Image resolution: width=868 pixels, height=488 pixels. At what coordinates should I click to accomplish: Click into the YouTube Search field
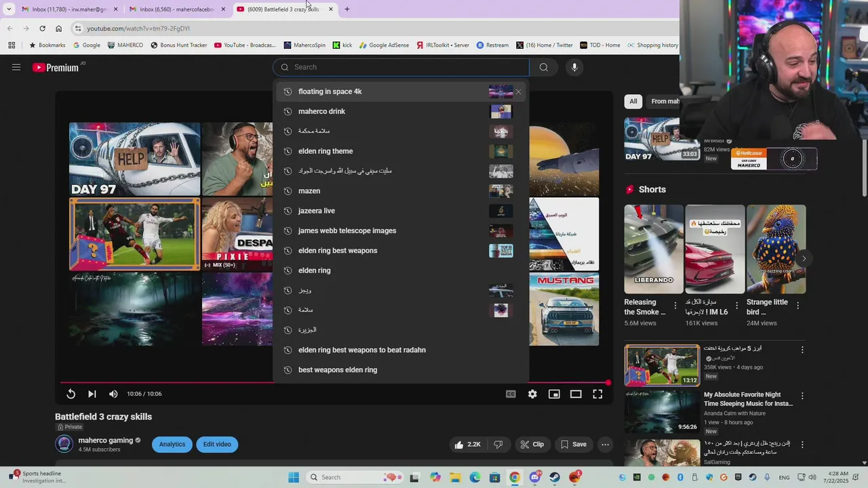(x=401, y=67)
